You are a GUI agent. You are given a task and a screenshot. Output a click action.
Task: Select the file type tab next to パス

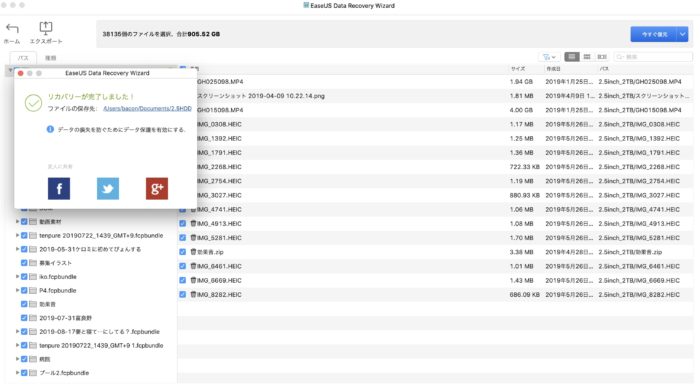pos(50,58)
